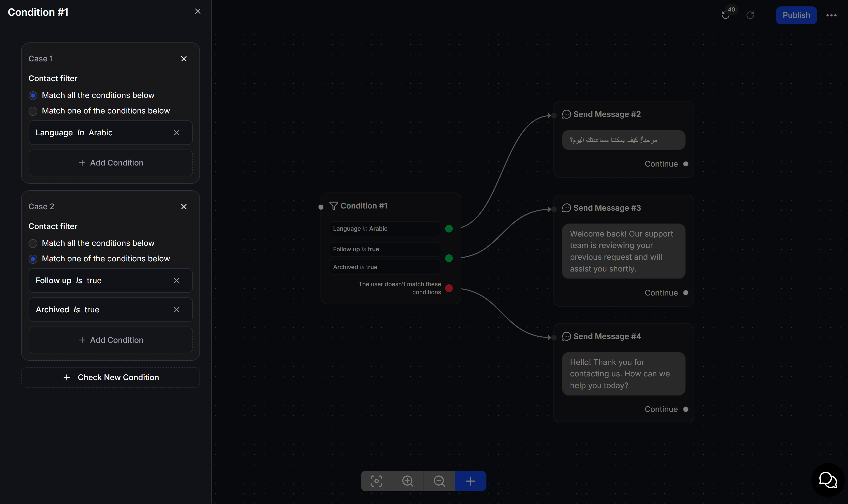Image resolution: width=848 pixels, height=504 pixels.
Task: Click the red output dot for unmatched conditions
Action: tap(449, 288)
